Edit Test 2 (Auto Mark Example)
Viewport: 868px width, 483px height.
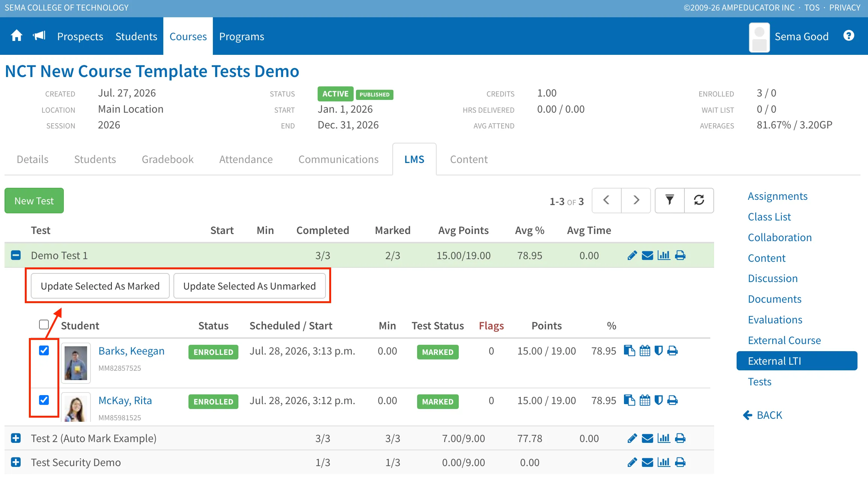click(x=632, y=438)
